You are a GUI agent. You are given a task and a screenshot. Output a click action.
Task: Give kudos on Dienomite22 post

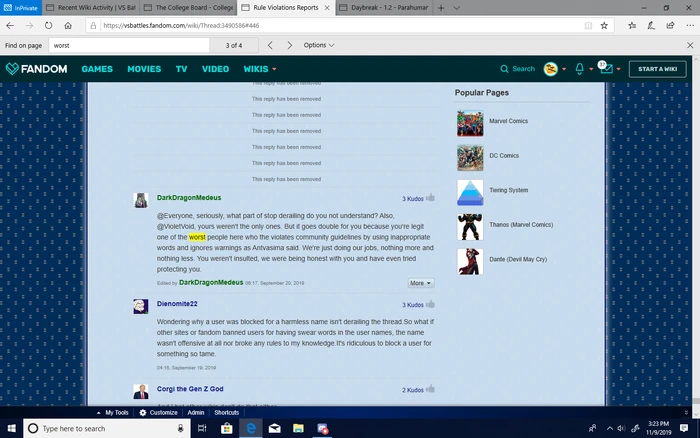point(430,304)
